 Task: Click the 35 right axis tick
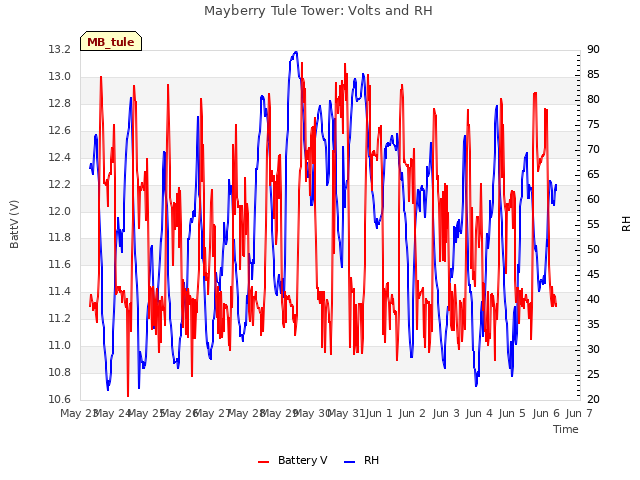(x=593, y=324)
